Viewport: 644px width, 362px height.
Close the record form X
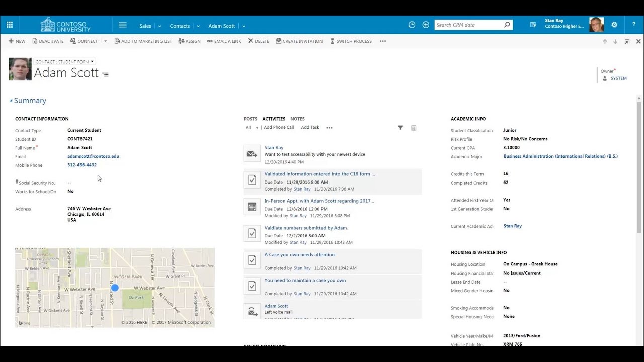(x=638, y=41)
